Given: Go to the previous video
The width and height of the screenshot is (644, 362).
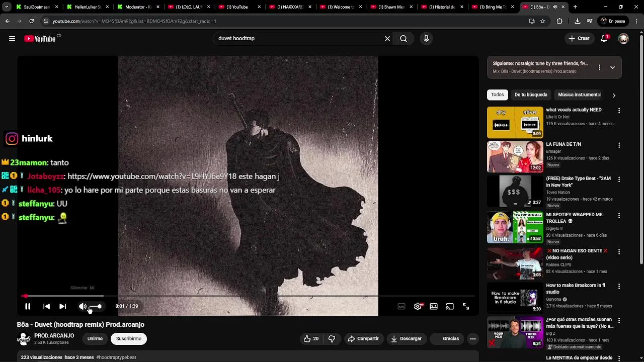Looking at the screenshot, I should click(46, 306).
